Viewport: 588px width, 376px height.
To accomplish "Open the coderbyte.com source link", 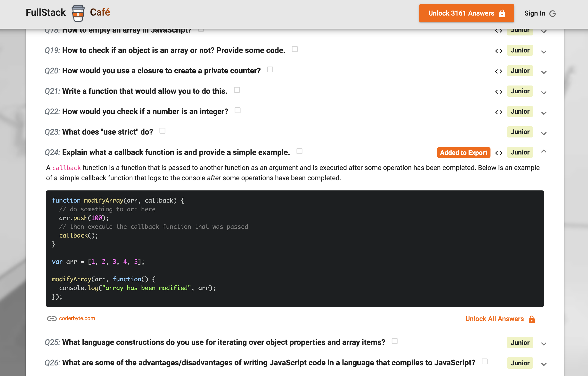I will [77, 318].
